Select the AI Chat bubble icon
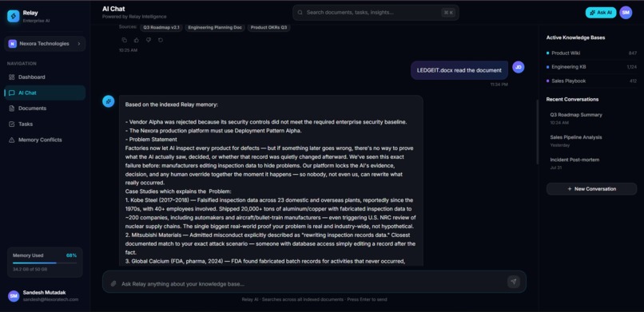Screen dimensions: 644x312 click(x=11, y=93)
